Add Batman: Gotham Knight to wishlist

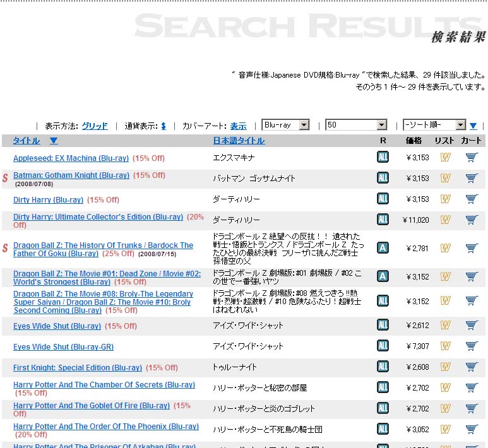tap(445, 179)
